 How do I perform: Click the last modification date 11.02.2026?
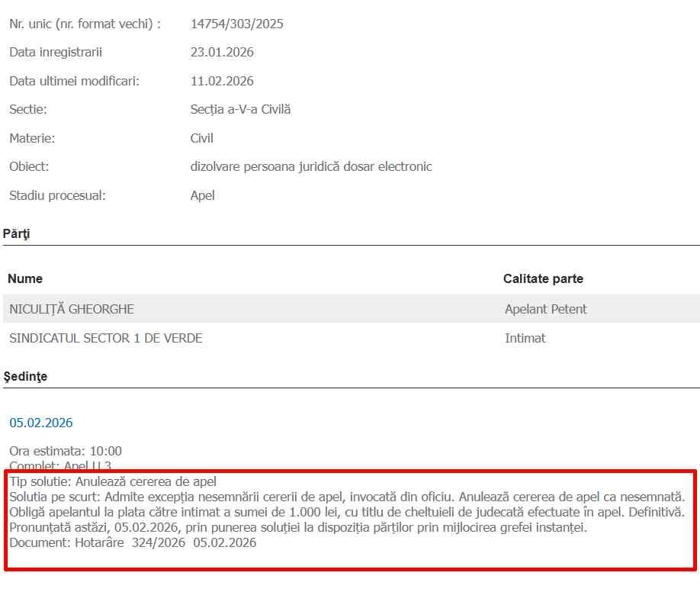pyautogui.click(x=222, y=81)
